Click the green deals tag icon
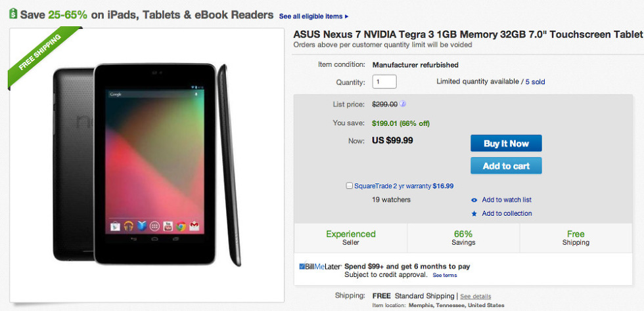 (x=12, y=14)
